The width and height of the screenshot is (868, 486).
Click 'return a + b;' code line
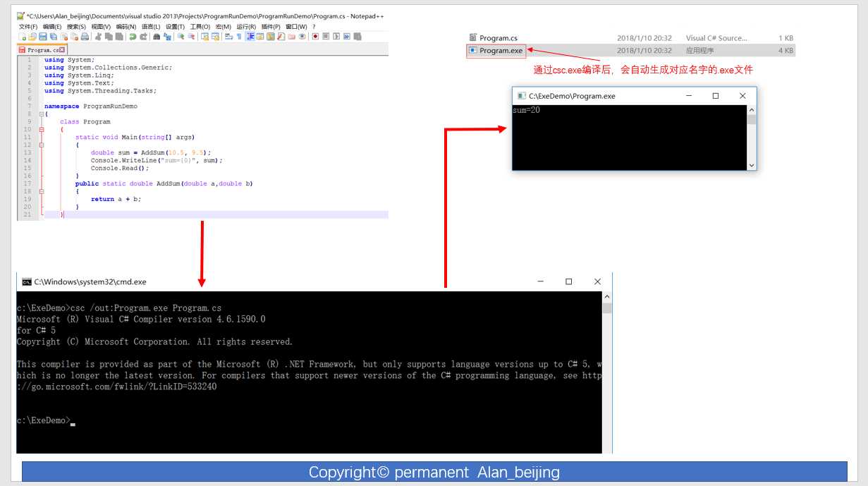pos(116,199)
